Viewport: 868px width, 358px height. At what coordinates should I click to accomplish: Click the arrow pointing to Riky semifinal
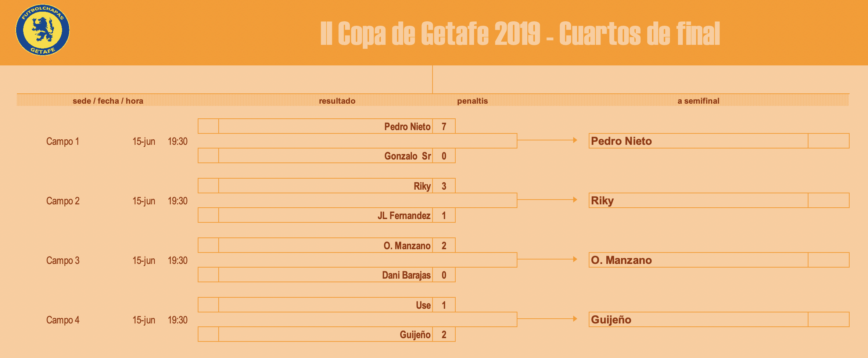click(x=547, y=200)
